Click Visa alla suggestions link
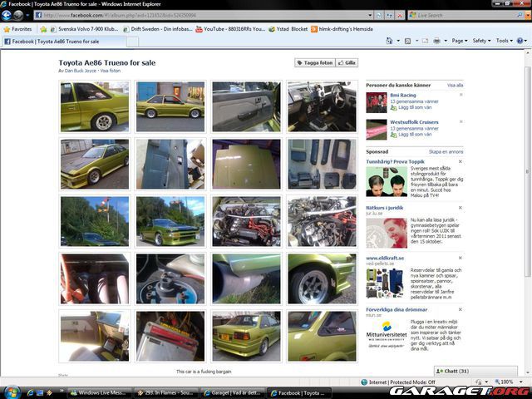Screen dimensions: 532x399 (x=455, y=86)
